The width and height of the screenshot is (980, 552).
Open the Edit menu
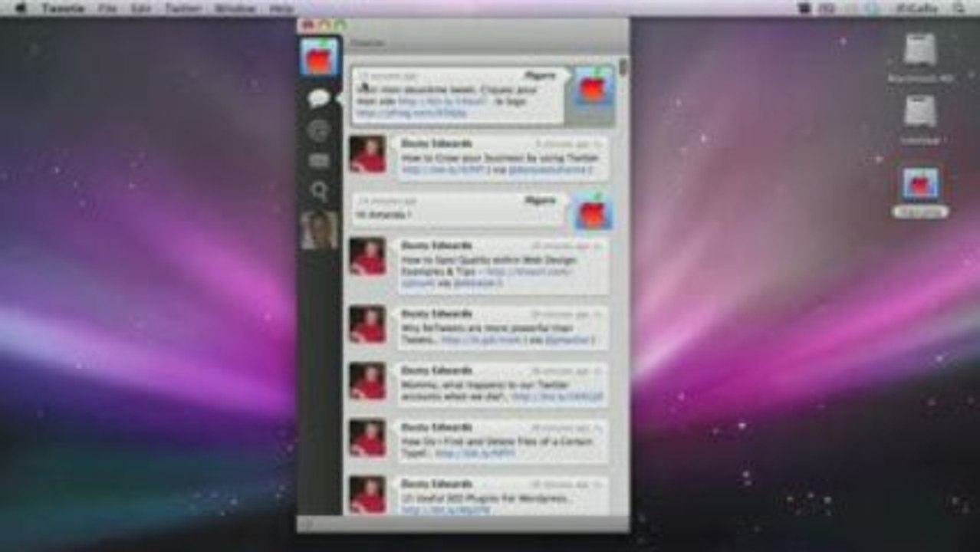[140, 8]
